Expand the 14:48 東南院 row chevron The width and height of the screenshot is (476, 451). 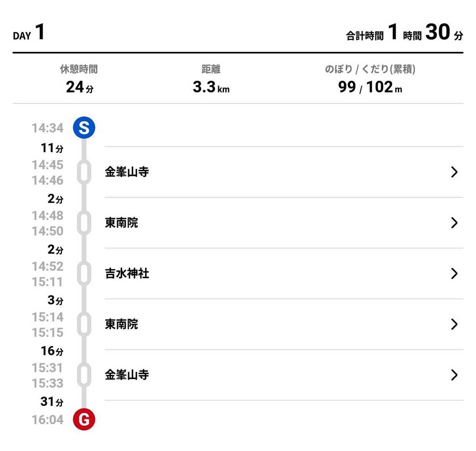[x=454, y=223]
